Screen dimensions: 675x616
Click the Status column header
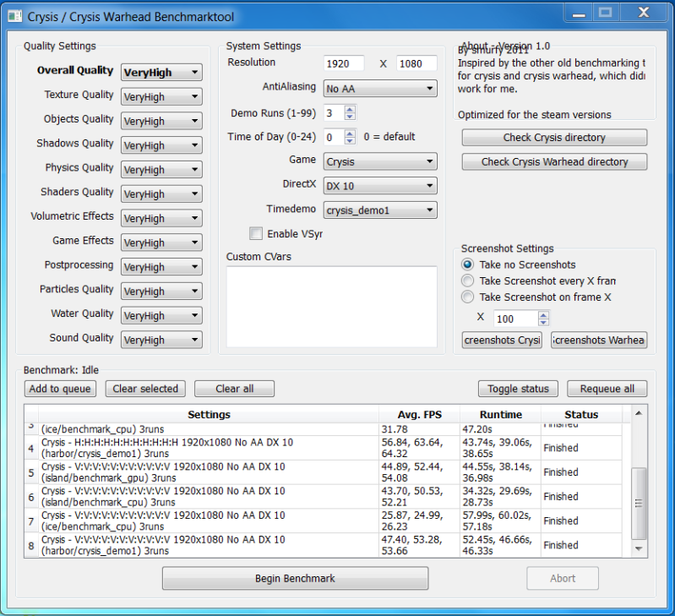(581, 415)
